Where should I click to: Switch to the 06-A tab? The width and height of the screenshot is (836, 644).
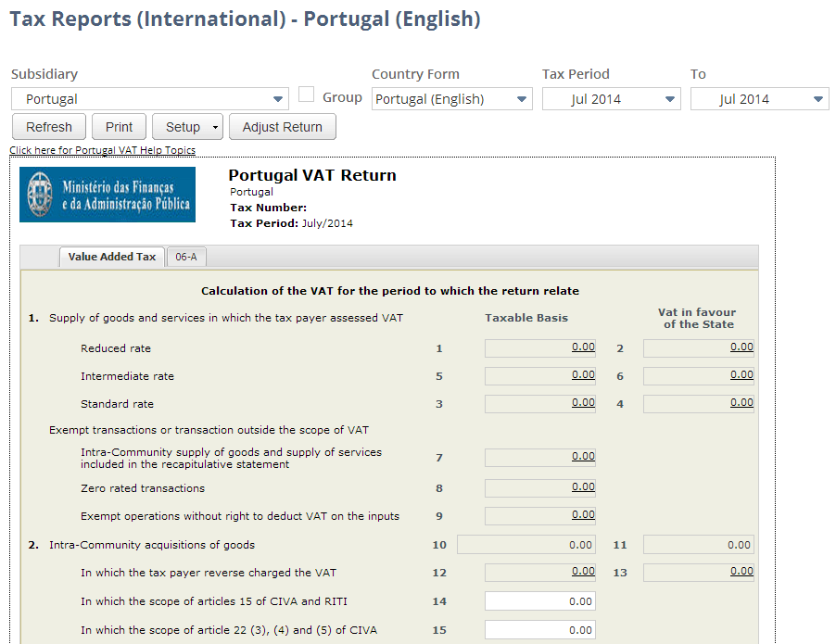coord(186,257)
